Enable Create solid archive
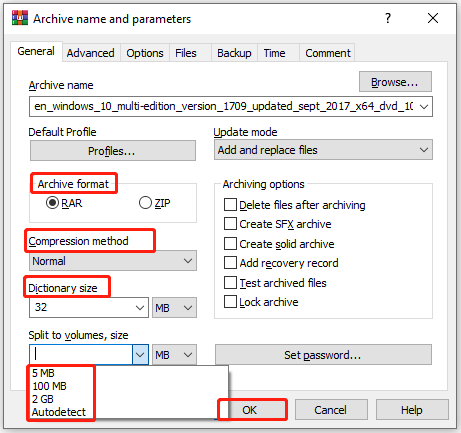This screenshot has width=461, height=433. (x=230, y=244)
